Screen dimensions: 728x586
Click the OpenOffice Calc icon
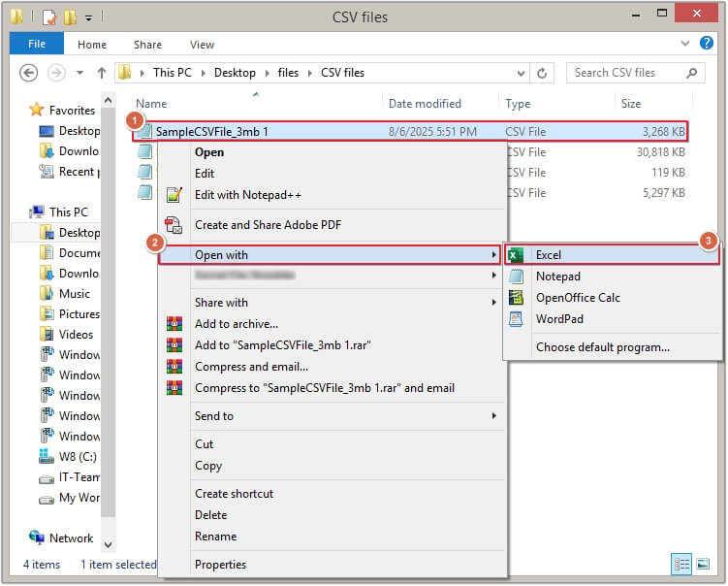click(x=516, y=298)
